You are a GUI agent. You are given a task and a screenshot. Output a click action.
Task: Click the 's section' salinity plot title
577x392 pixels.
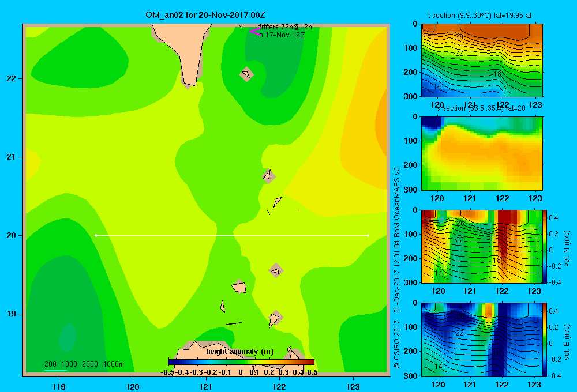481,108
